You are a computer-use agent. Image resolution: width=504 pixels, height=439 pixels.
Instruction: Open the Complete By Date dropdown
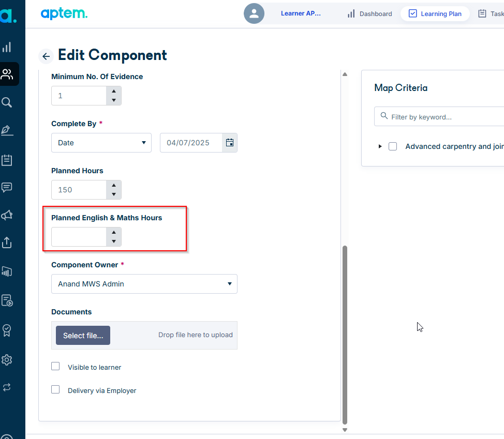(101, 143)
